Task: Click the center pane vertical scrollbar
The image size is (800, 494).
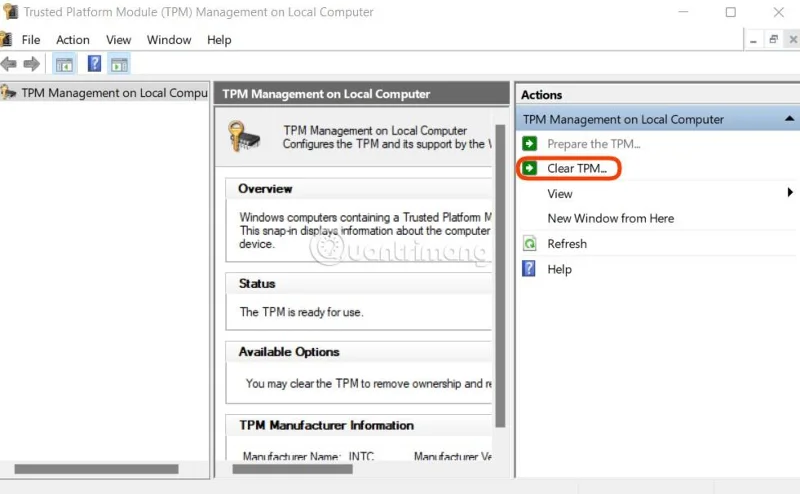Action: point(500,276)
